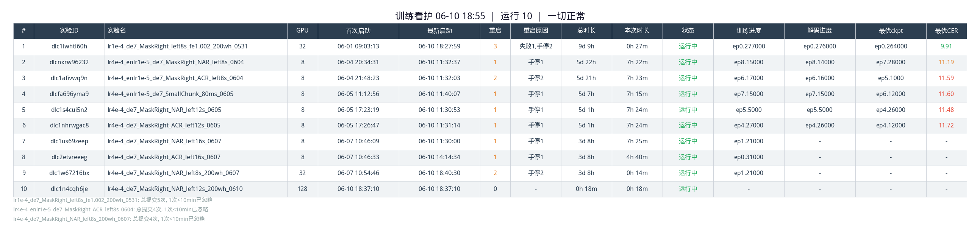Click the footnote about lr4e-4_enlr1e-5_de7_MaskRight_ACR_left8s_0604
Screen dimensions: 980x228
pos(111,209)
